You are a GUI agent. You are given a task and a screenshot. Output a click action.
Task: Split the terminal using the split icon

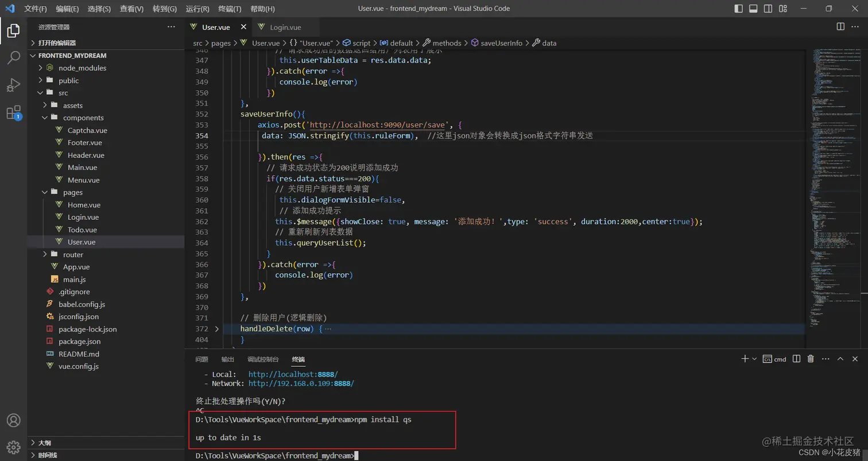pyautogui.click(x=796, y=358)
